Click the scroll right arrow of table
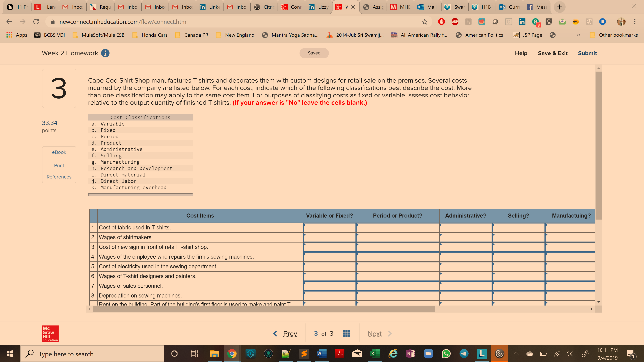 tap(591, 309)
